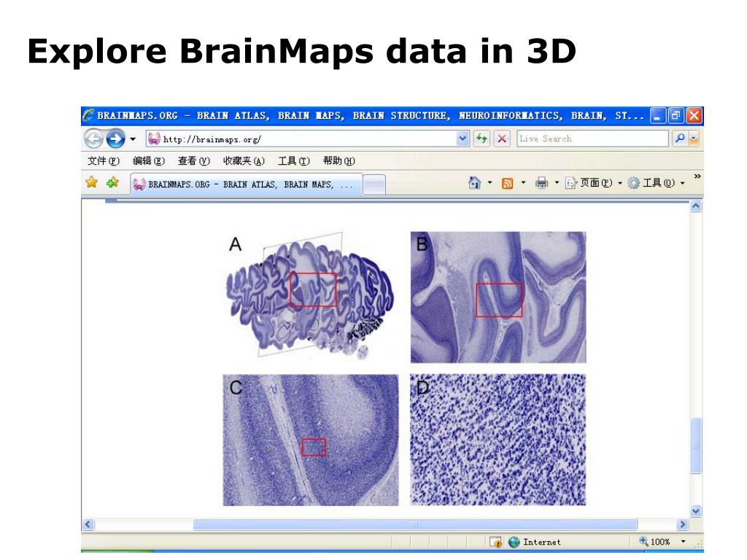Click the Add to Favorites icon
This screenshot has width=747, height=560.
point(112,182)
